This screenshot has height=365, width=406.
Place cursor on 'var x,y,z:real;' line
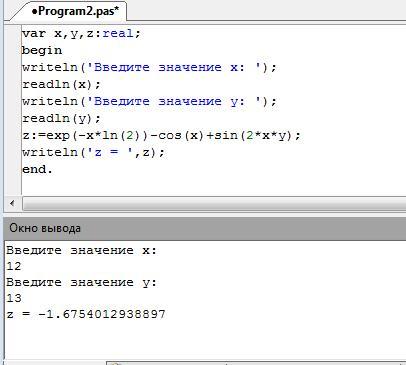pyautogui.click(x=82, y=34)
